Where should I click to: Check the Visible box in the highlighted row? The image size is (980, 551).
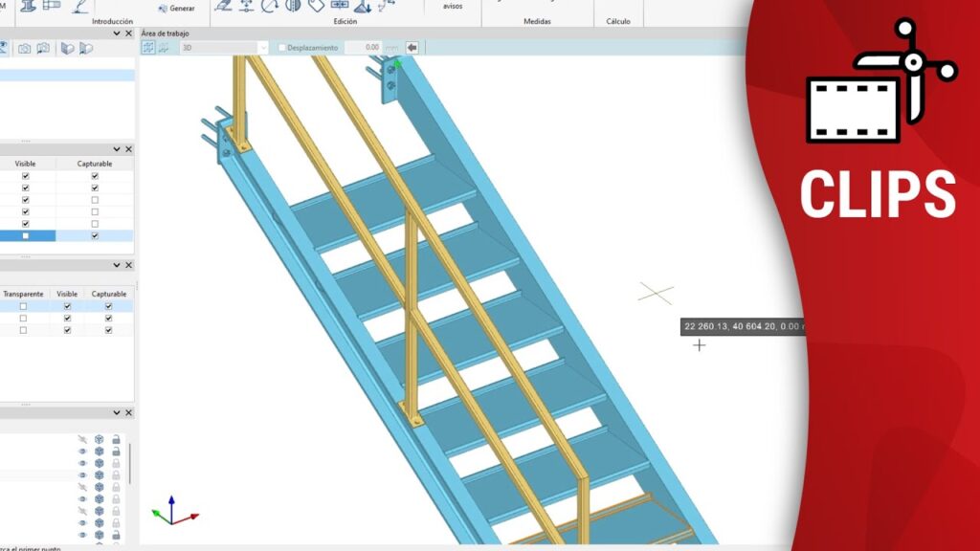tap(26, 235)
